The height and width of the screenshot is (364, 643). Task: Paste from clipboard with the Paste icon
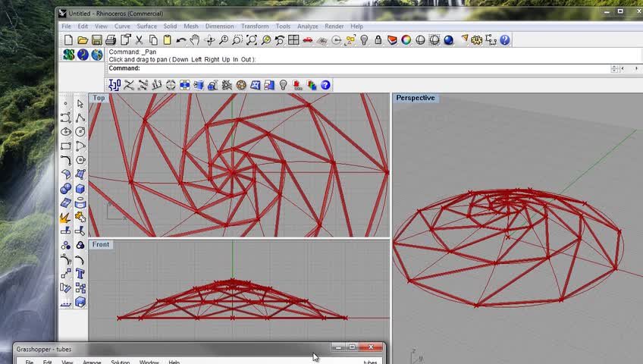168,39
